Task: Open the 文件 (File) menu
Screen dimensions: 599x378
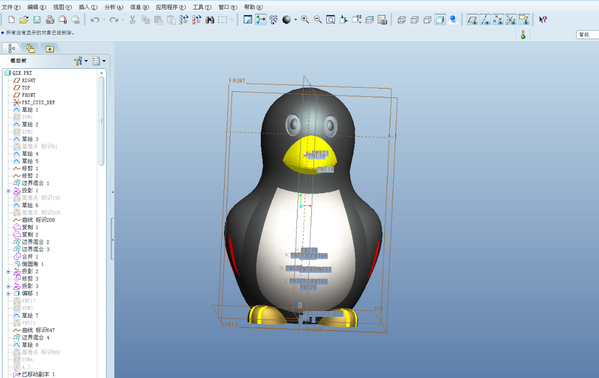Action: click(11, 7)
